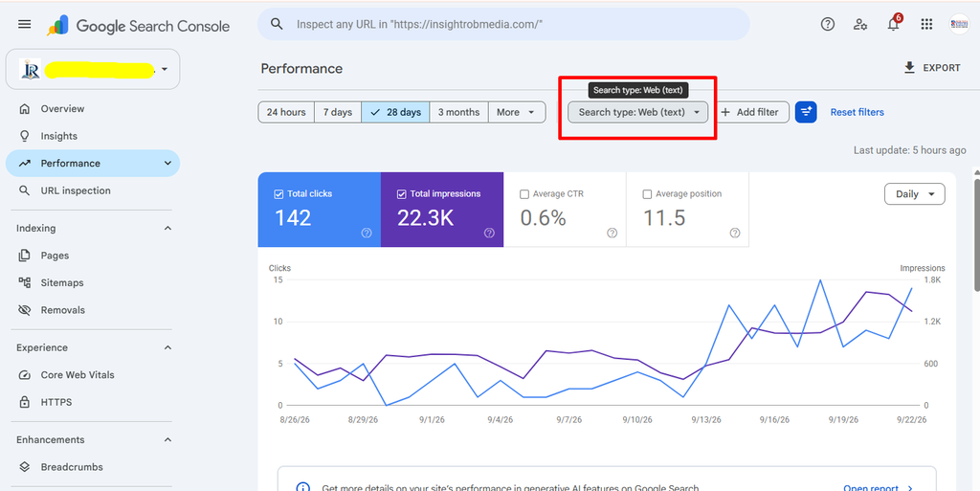Expand the Performance submenu chevron
This screenshot has width=980, height=491.
coord(167,163)
